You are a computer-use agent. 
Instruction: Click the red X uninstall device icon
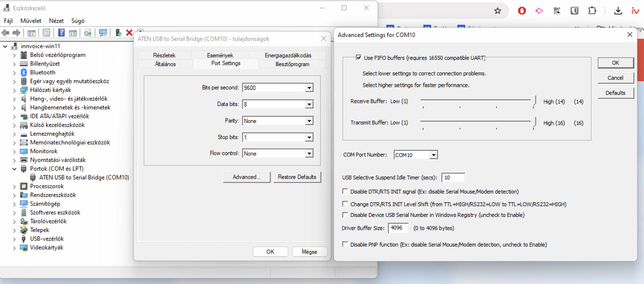click(129, 33)
